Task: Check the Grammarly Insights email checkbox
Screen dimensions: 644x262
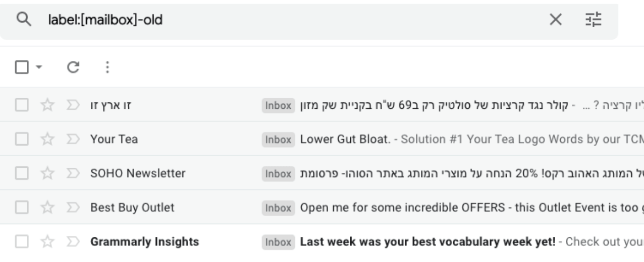Action: click(x=22, y=242)
